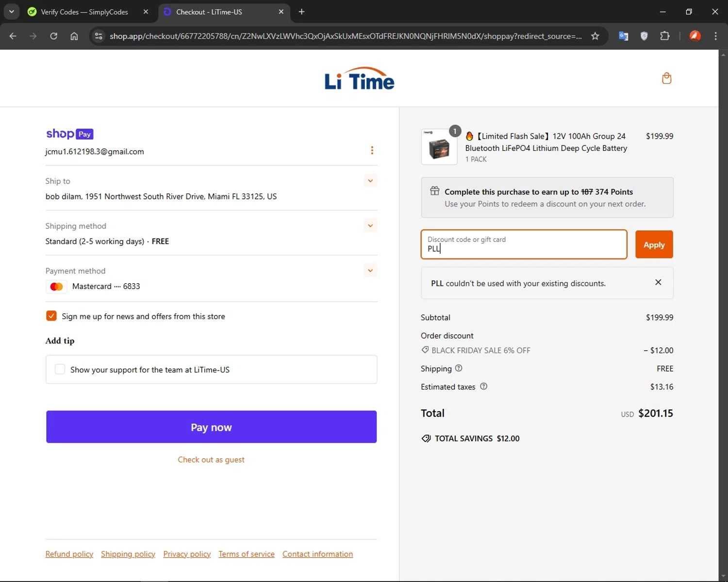Click the red profile avatar icon
The width and height of the screenshot is (728, 582).
695,36
